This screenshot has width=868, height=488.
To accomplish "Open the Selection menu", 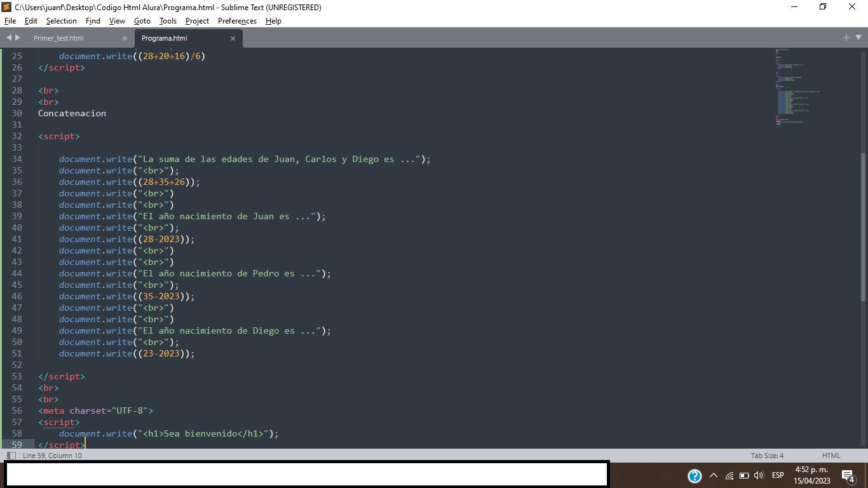I will [x=61, y=21].
